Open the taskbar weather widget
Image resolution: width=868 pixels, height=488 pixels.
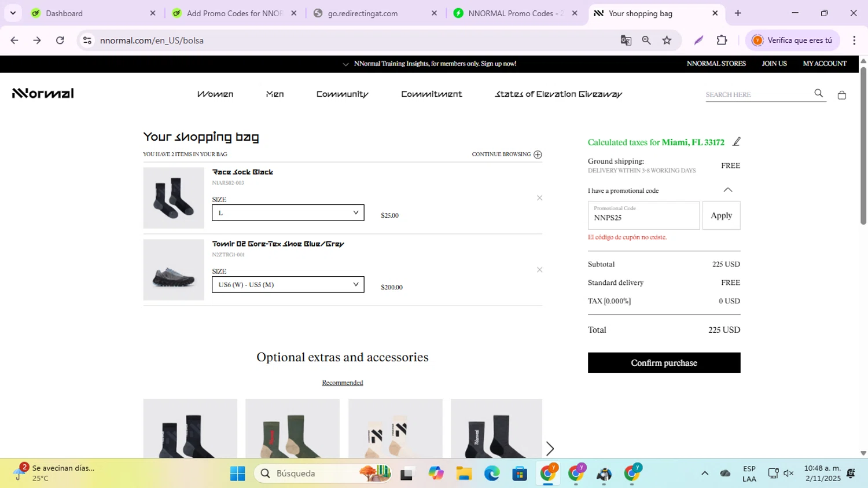(x=55, y=473)
